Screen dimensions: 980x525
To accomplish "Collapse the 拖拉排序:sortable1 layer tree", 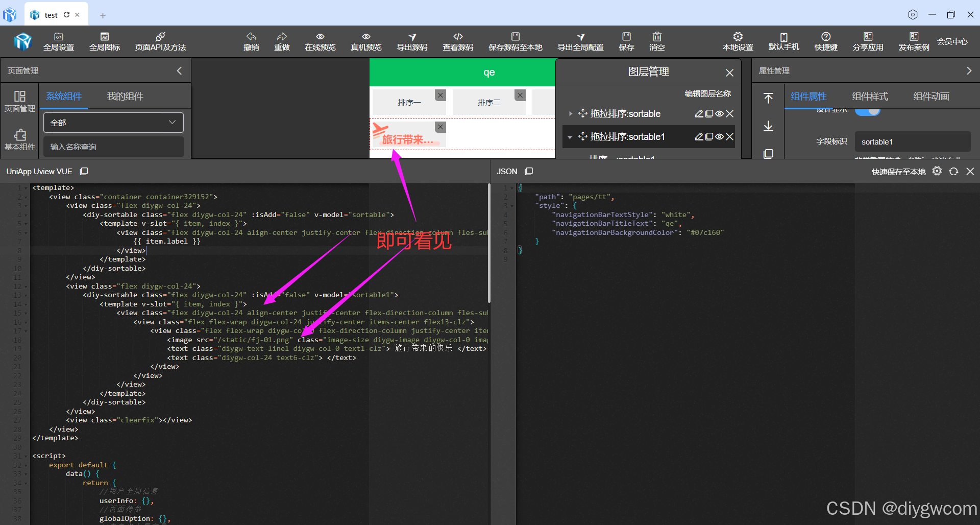I will (x=570, y=137).
